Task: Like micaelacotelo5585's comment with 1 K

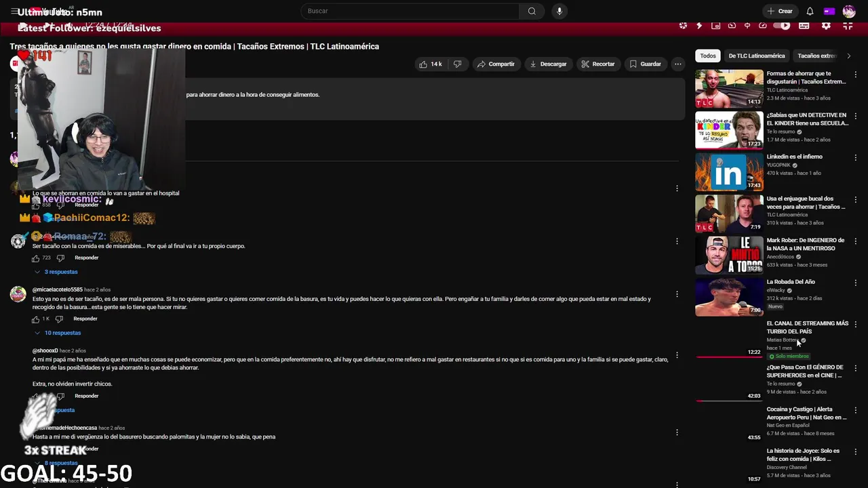Action: pos(36,319)
